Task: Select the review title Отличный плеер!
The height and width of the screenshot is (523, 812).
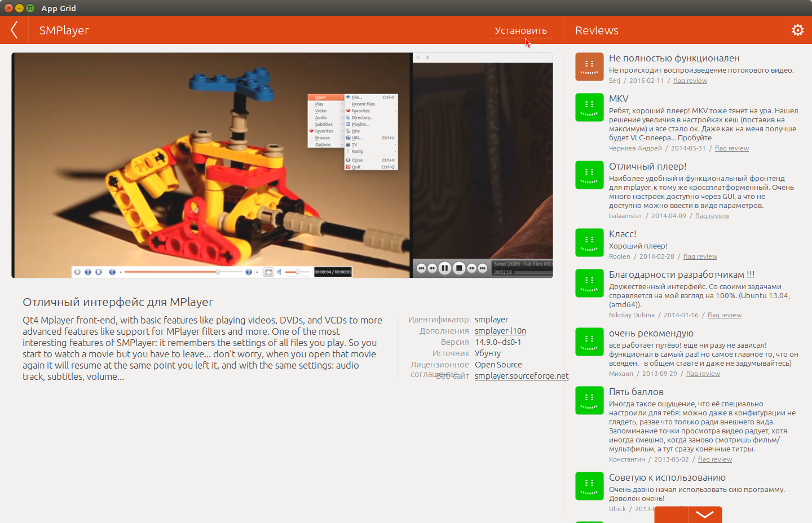Action: point(647,167)
